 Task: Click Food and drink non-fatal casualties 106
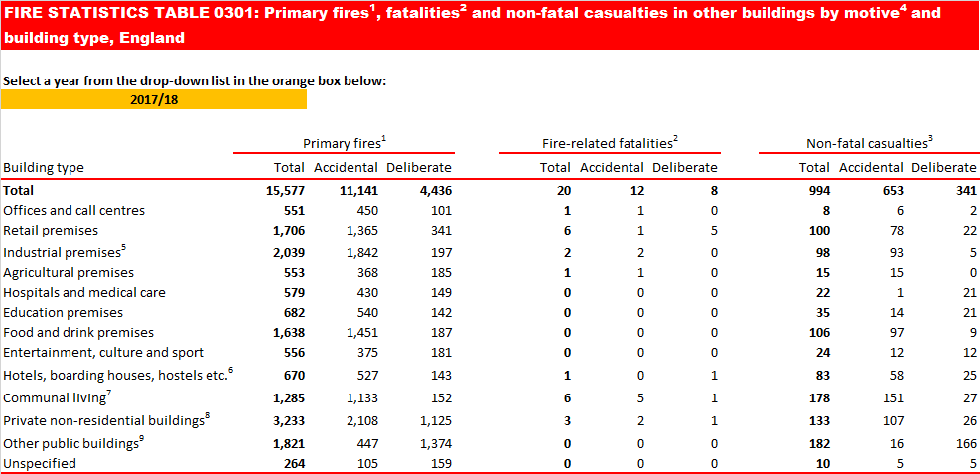click(819, 333)
